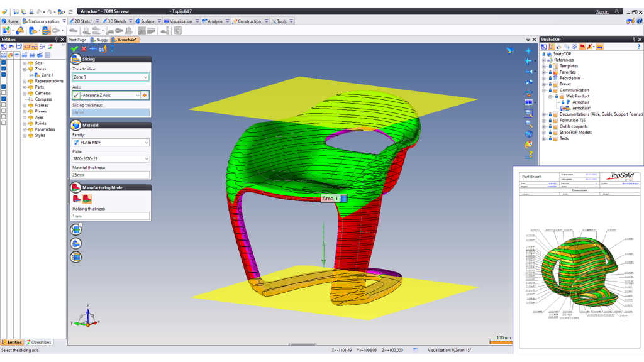Click the first icon in Entities panel toolbar

click(4, 47)
